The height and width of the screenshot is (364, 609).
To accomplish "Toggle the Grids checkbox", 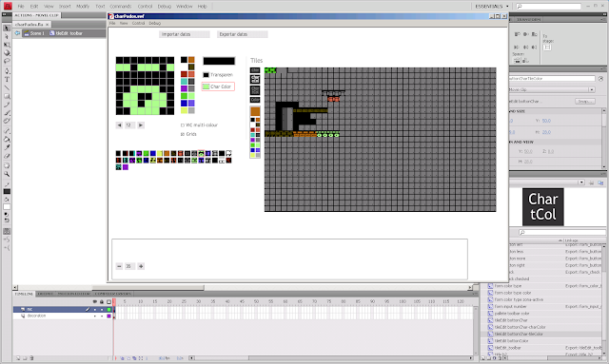I will (182, 134).
